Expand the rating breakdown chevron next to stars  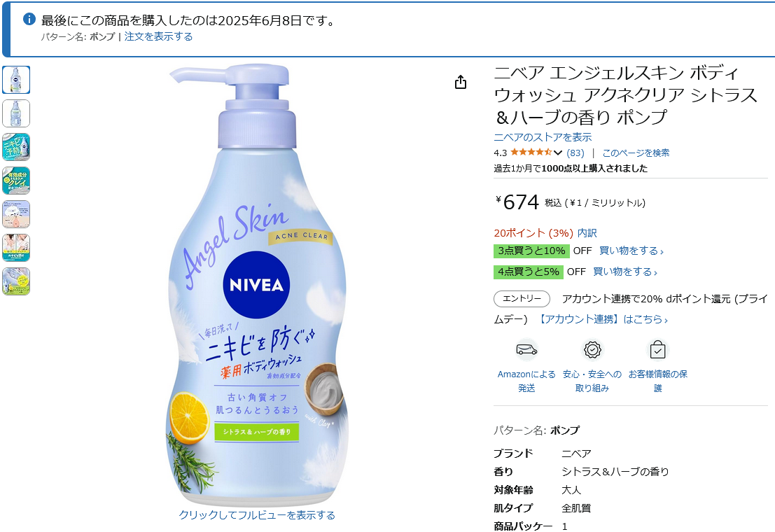pos(558,153)
